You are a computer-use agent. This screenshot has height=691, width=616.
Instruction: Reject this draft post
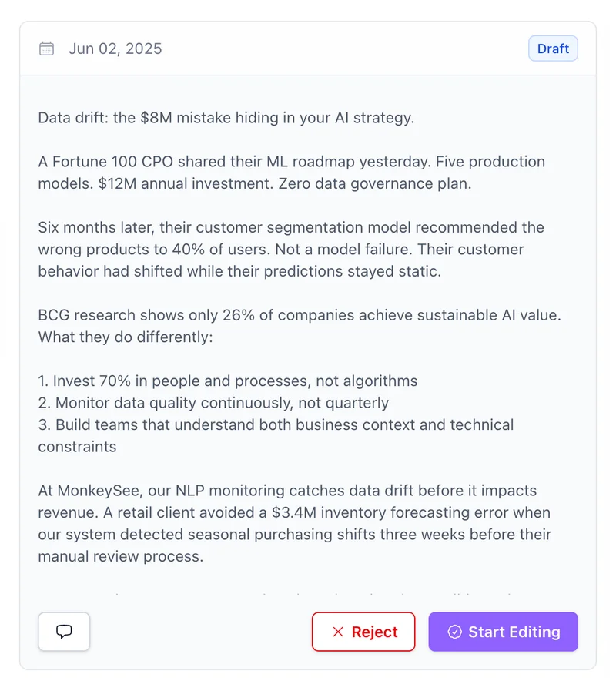(x=363, y=632)
